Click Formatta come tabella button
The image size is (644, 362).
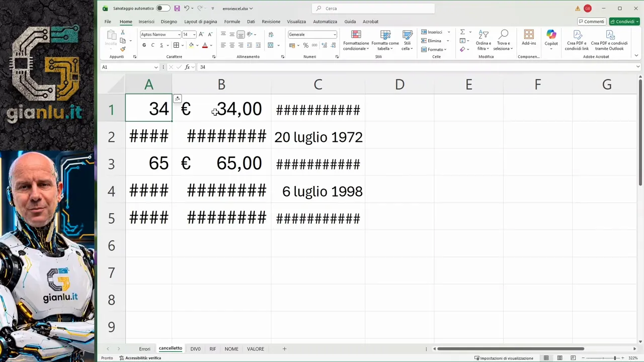tap(385, 40)
